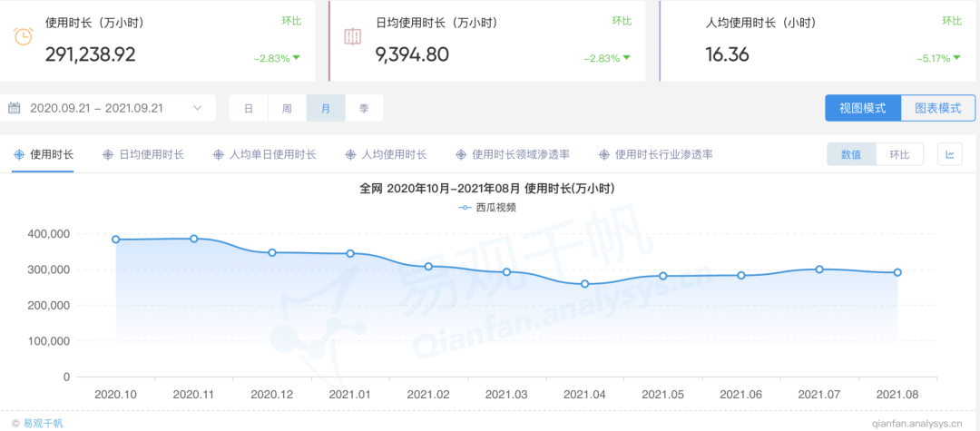Click the 9,394.80 daily average value

412,54
